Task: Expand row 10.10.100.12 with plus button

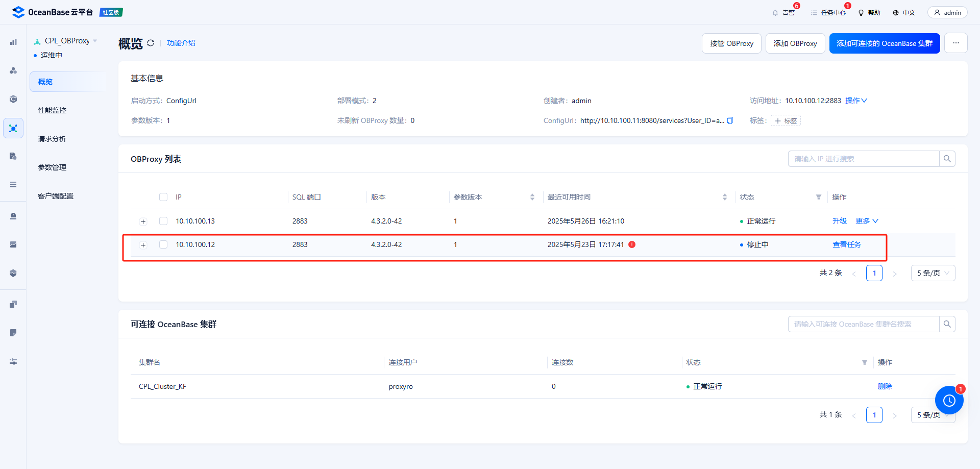Action: 143,245
